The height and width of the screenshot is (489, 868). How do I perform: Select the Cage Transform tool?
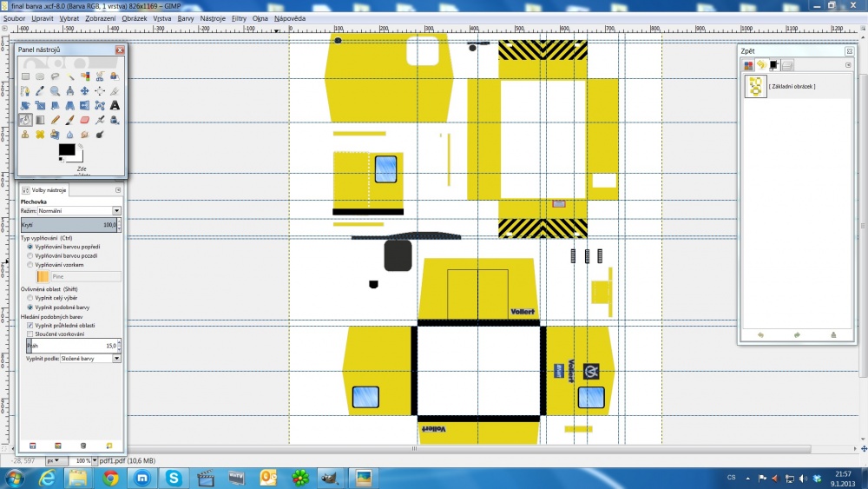(x=100, y=105)
